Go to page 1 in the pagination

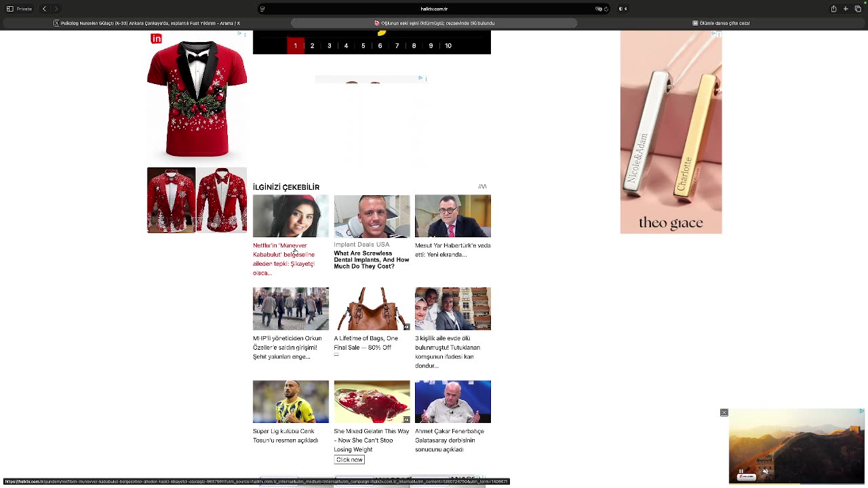click(295, 45)
